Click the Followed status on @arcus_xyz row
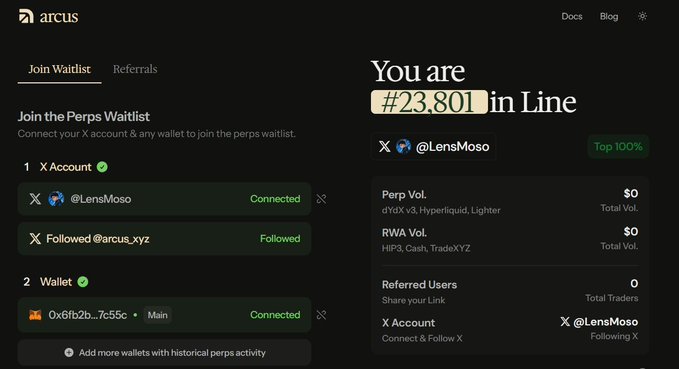This screenshot has width=679, height=369. 280,239
